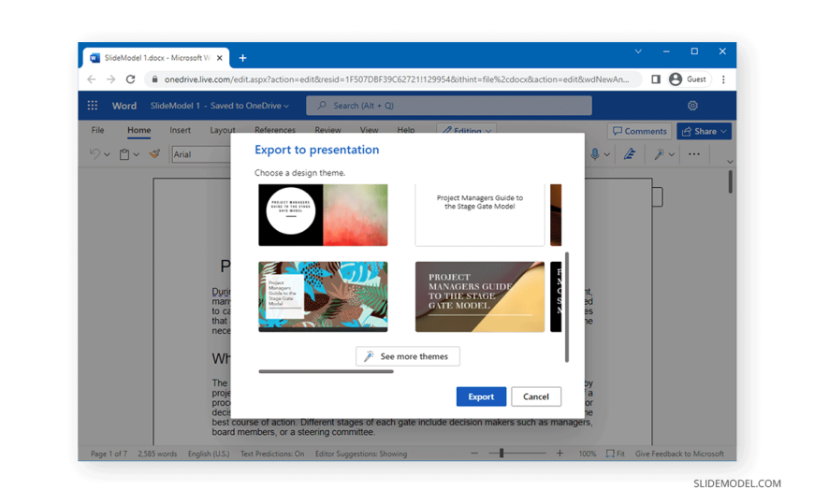The width and height of the screenshot is (814, 504).
Task: Open the settings gear in Word header
Action: tap(692, 106)
